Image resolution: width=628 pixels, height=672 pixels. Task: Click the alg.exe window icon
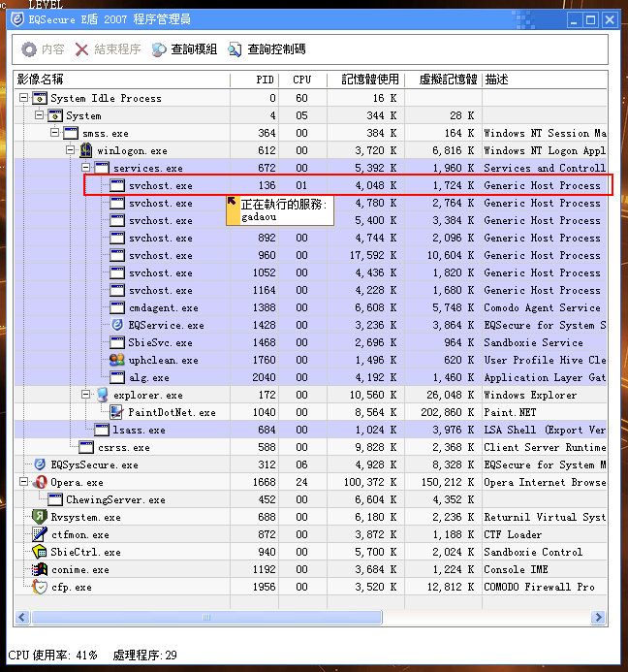point(117,377)
